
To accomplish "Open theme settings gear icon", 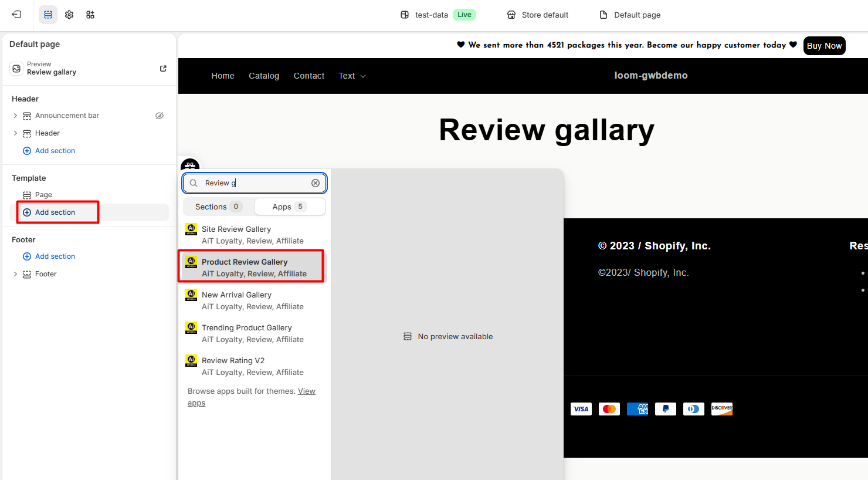I will [x=69, y=15].
